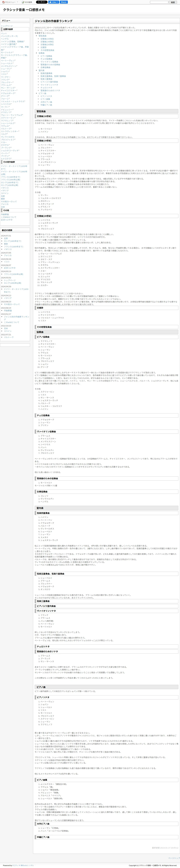
Task: Jump to その他管弦楽曲 in table of contents
Action: [x=47, y=50]
